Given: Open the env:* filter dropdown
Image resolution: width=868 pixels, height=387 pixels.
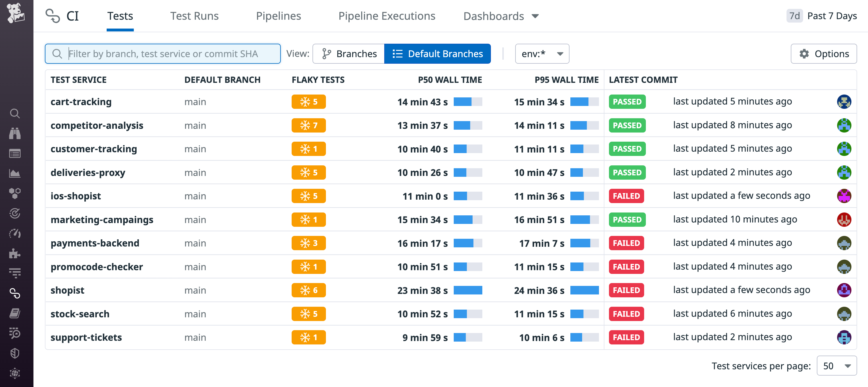Looking at the screenshot, I should point(541,53).
